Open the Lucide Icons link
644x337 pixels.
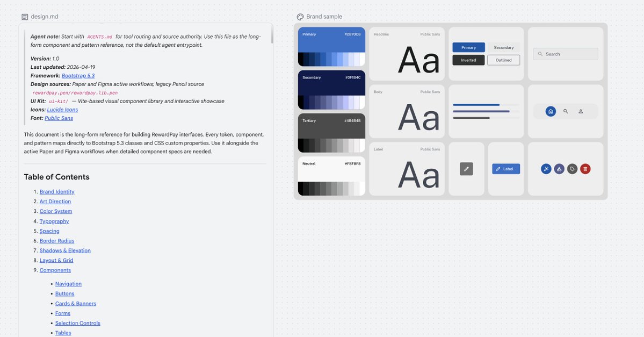(x=62, y=110)
